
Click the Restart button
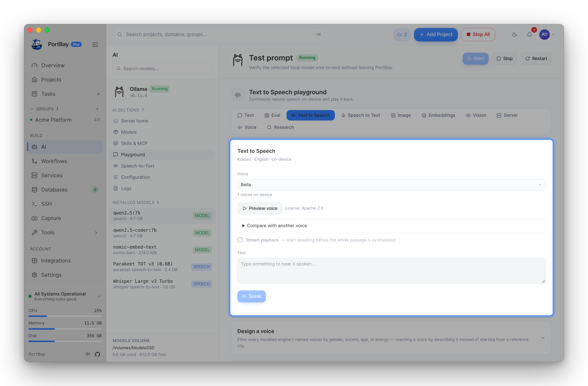pyautogui.click(x=536, y=59)
